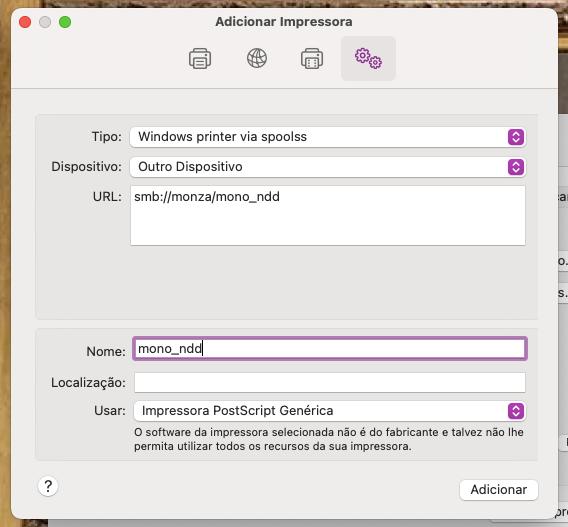Click into the Nome field
The height and width of the screenshot is (527, 568).
click(330, 348)
